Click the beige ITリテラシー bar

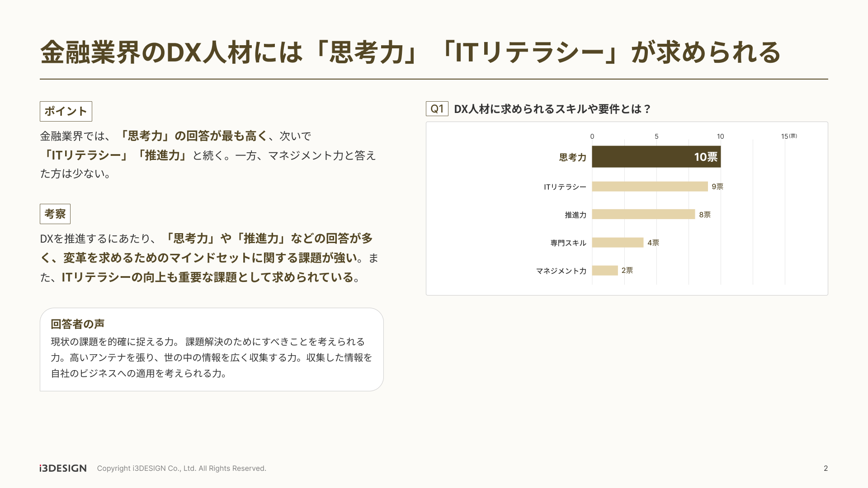click(x=650, y=187)
